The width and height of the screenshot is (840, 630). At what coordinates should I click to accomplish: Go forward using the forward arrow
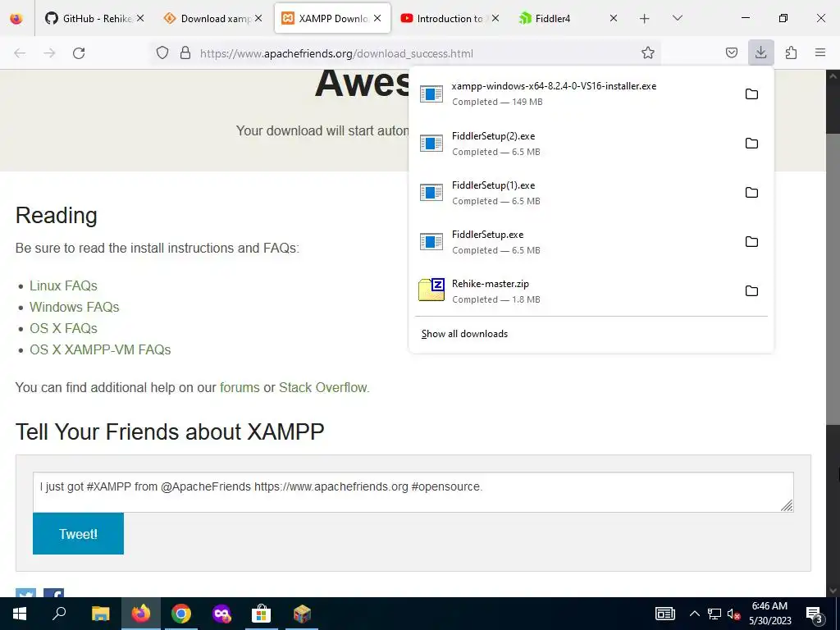point(49,53)
